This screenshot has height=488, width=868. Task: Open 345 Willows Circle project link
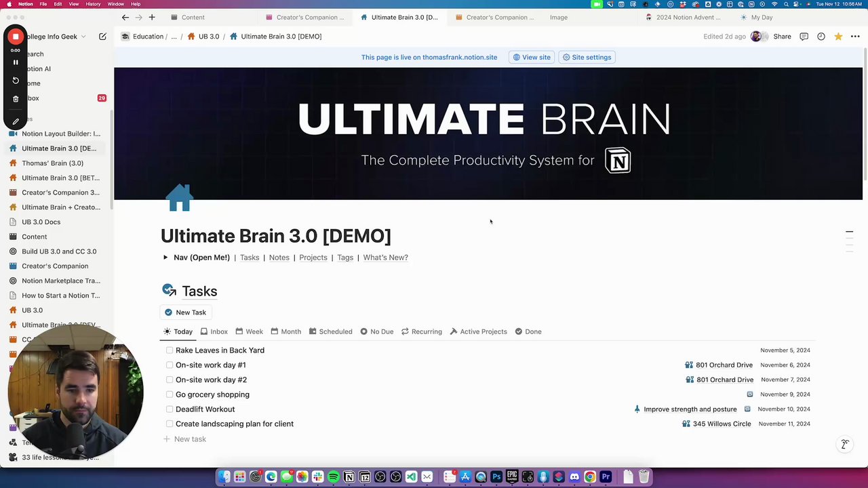717,424
